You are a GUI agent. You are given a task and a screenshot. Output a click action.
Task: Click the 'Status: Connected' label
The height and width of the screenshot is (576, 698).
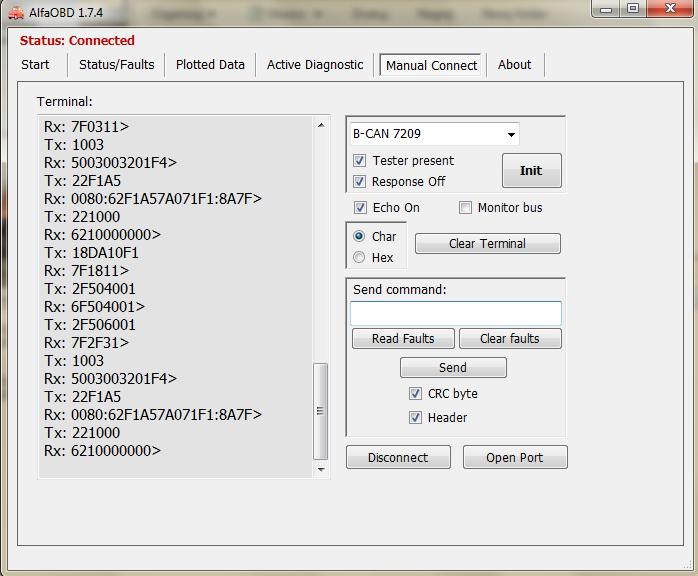click(x=77, y=41)
